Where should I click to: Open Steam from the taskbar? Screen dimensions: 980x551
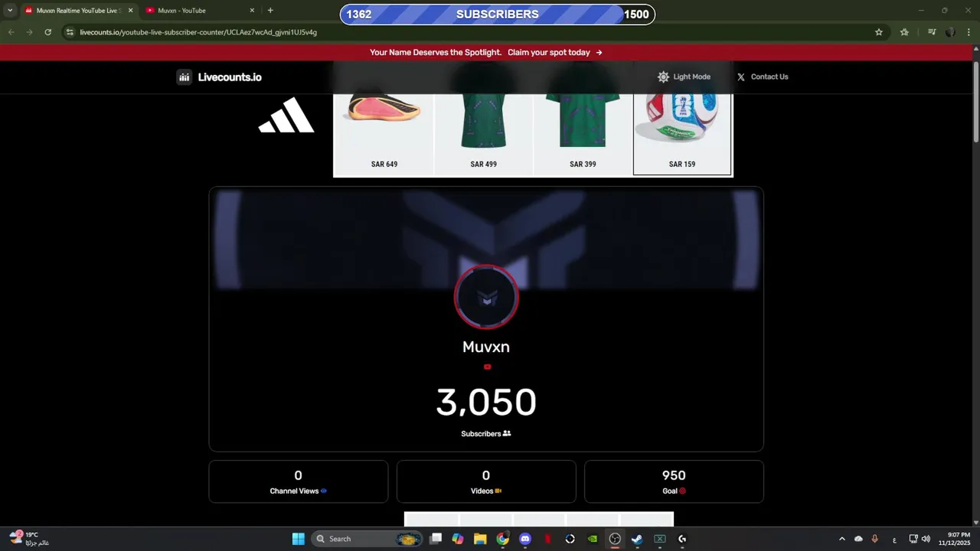point(637,539)
